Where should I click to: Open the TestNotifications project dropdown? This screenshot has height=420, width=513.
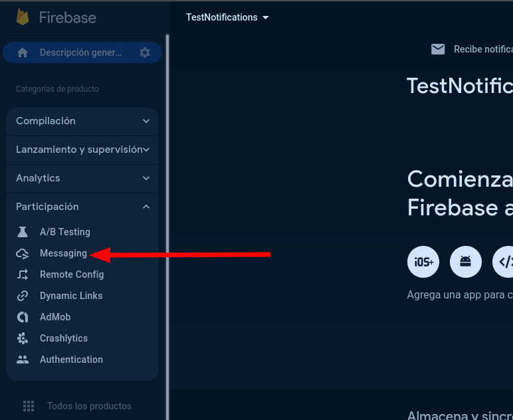[x=227, y=17]
